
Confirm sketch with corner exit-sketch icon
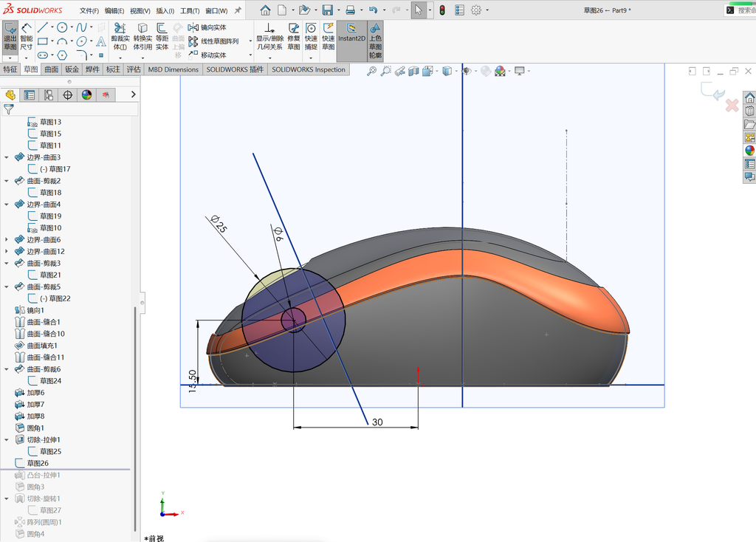pos(712,91)
